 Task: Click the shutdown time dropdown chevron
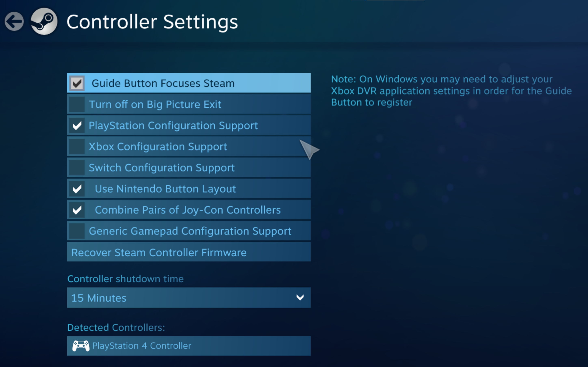300,298
